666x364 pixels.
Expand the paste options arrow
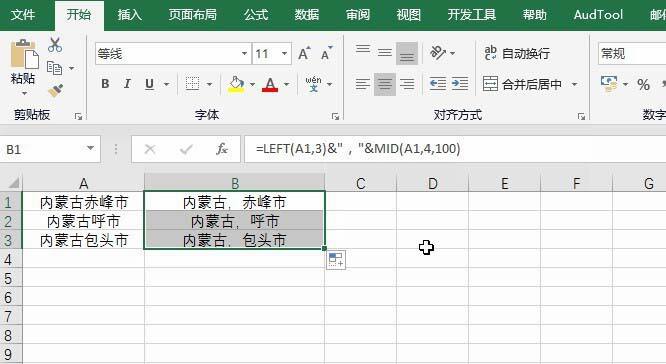pos(24,93)
